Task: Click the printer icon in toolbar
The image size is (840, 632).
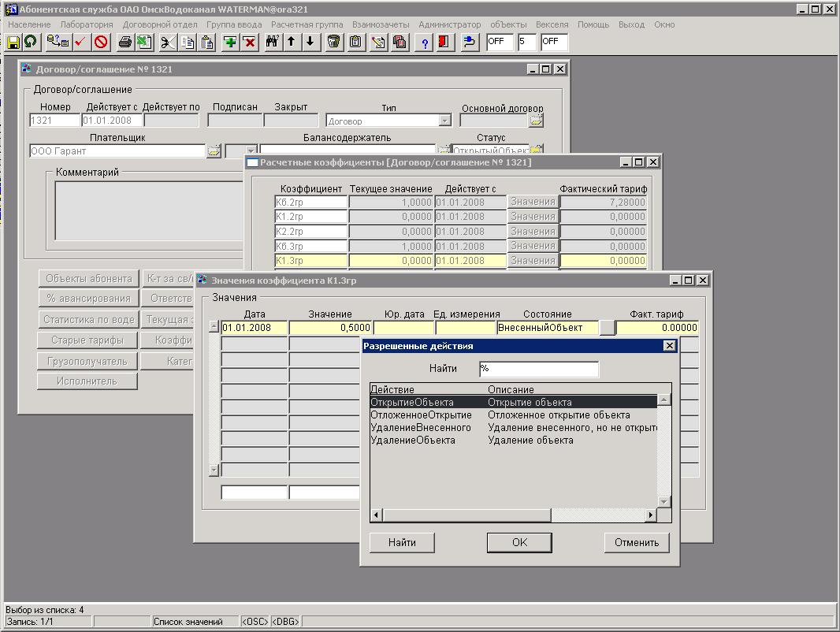Action: tap(125, 42)
